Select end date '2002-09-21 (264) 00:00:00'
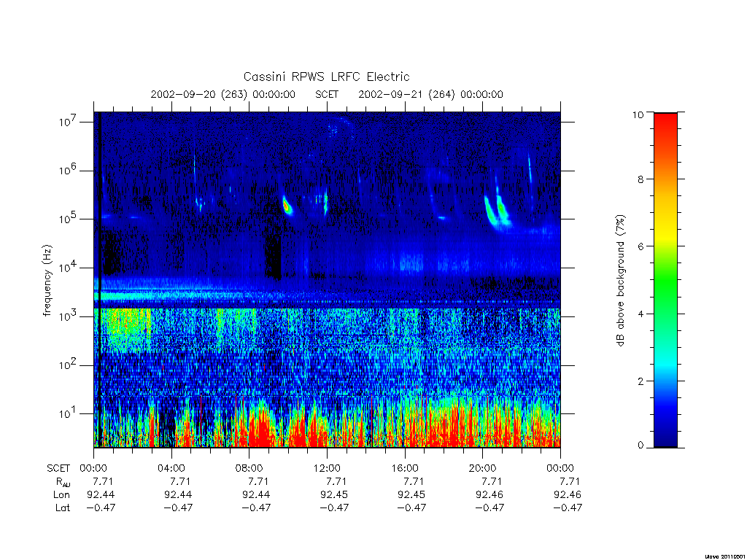Viewport: 747px width, 560px height. point(430,94)
